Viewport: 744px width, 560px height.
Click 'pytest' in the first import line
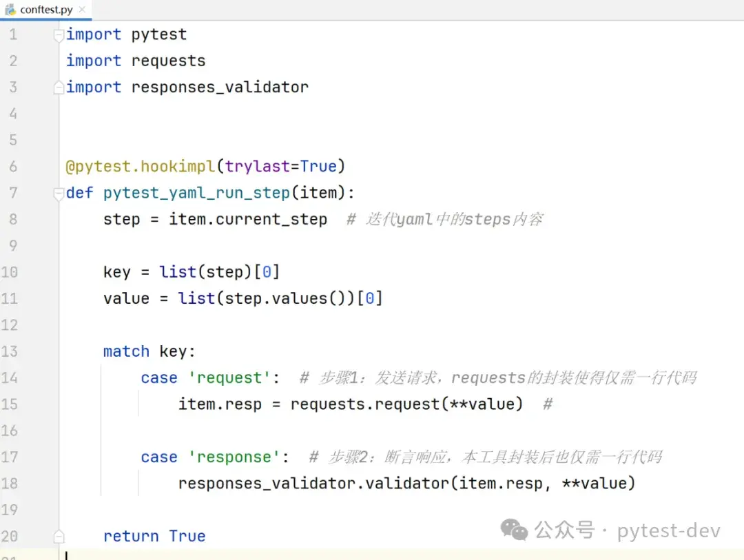[159, 34]
